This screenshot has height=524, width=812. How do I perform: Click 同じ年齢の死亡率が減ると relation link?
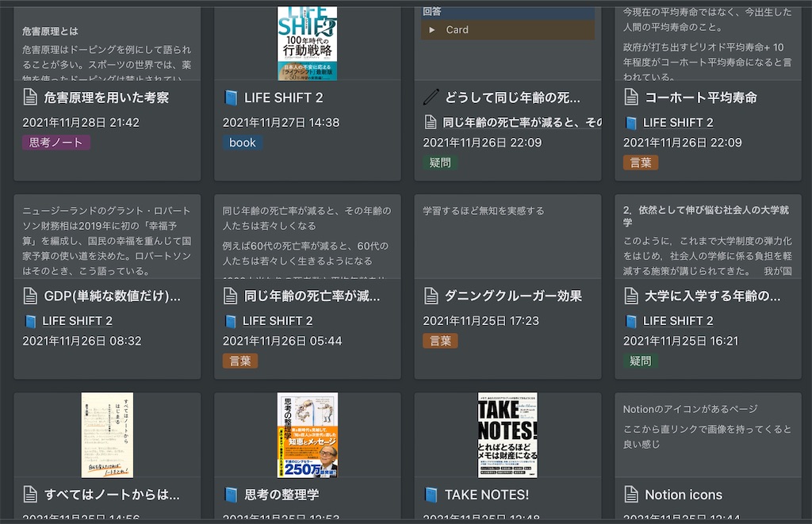(x=522, y=123)
